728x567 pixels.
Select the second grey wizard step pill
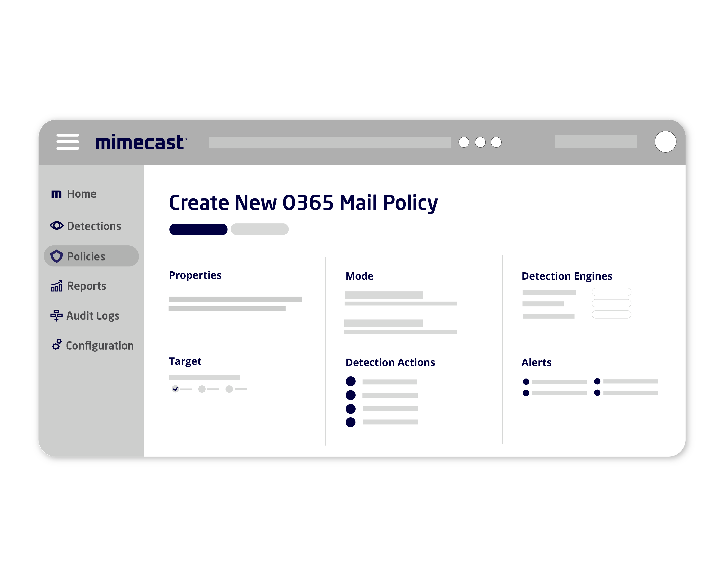pyautogui.click(x=260, y=229)
